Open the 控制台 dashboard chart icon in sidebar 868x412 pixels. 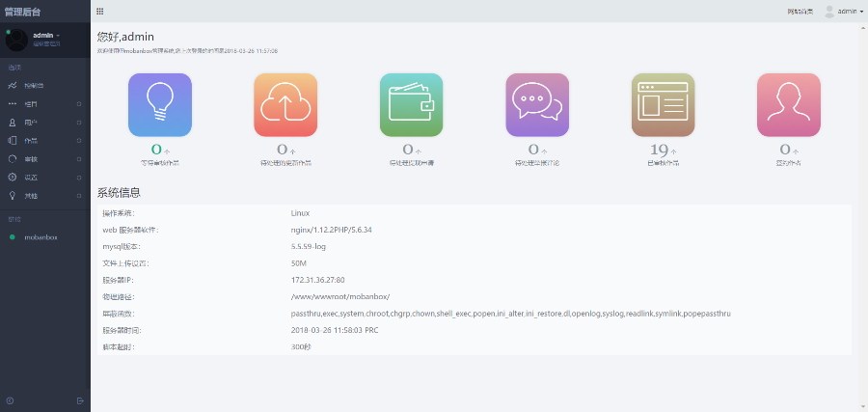pos(13,86)
